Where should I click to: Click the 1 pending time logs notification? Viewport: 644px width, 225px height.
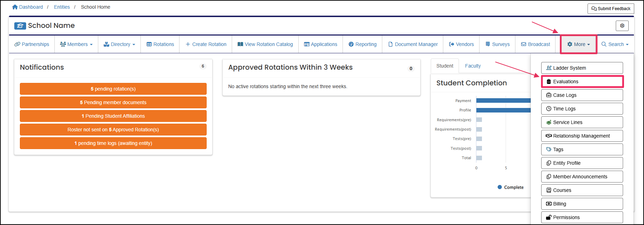pos(113,143)
